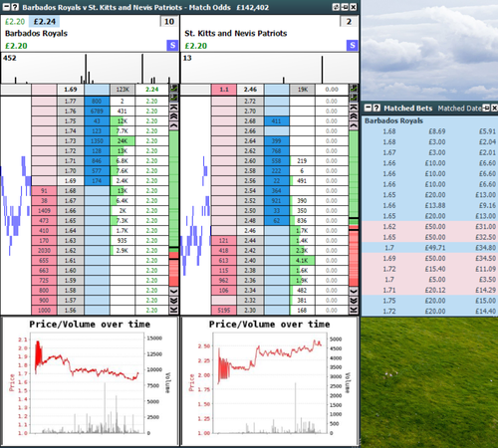This screenshot has height=448, width=498.
Task: Open help for the Match Odds window
Action: (x=15, y=7)
